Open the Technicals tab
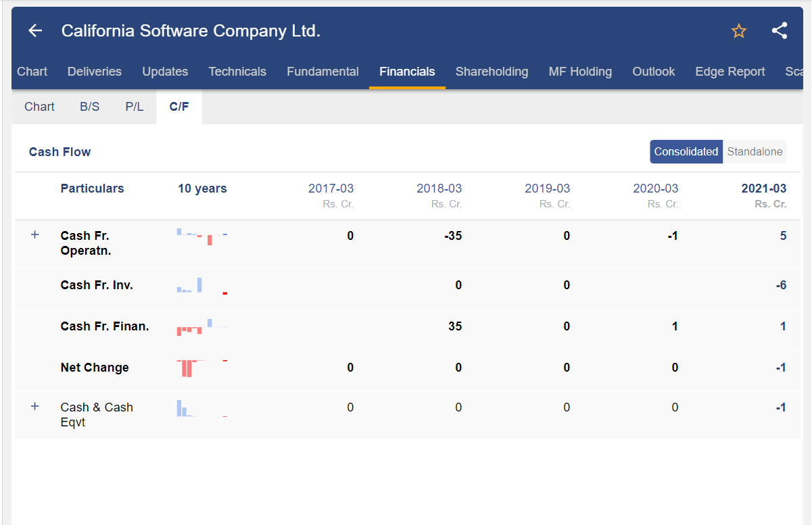The image size is (812, 525). coord(237,72)
